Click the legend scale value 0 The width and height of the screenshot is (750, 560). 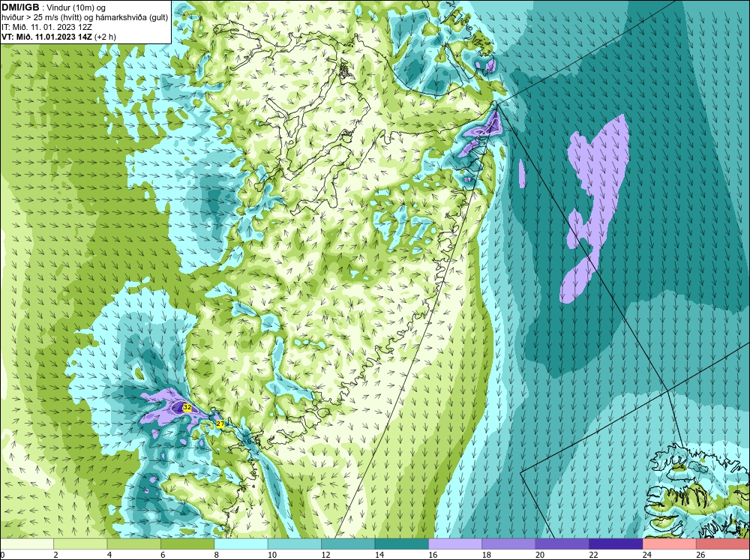tap(2, 555)
